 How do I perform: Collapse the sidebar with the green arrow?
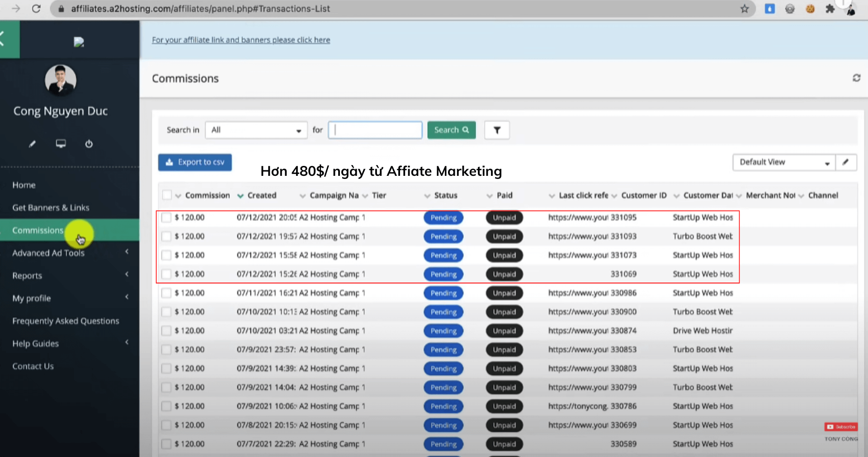pos(9,39)
